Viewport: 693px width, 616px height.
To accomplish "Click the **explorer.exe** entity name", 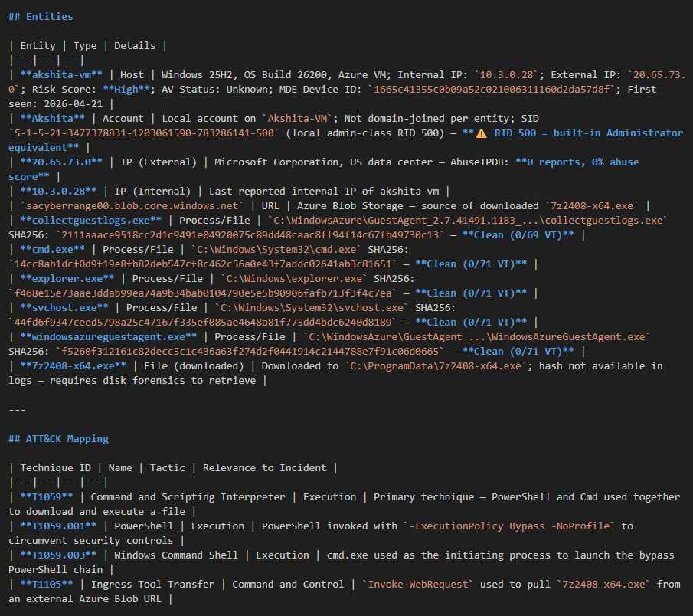I will [67, 280].
